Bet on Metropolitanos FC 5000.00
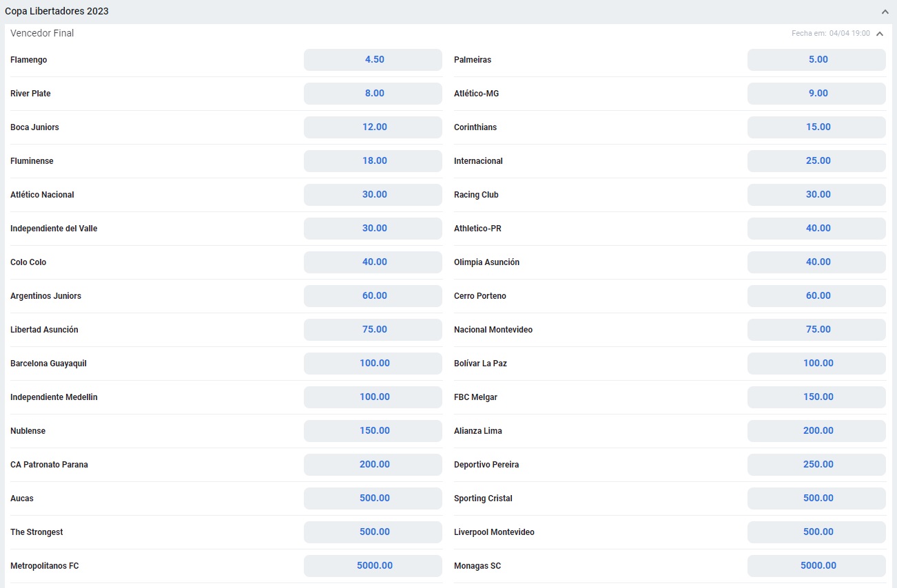897x588 pixels. [x=373, y=566]
